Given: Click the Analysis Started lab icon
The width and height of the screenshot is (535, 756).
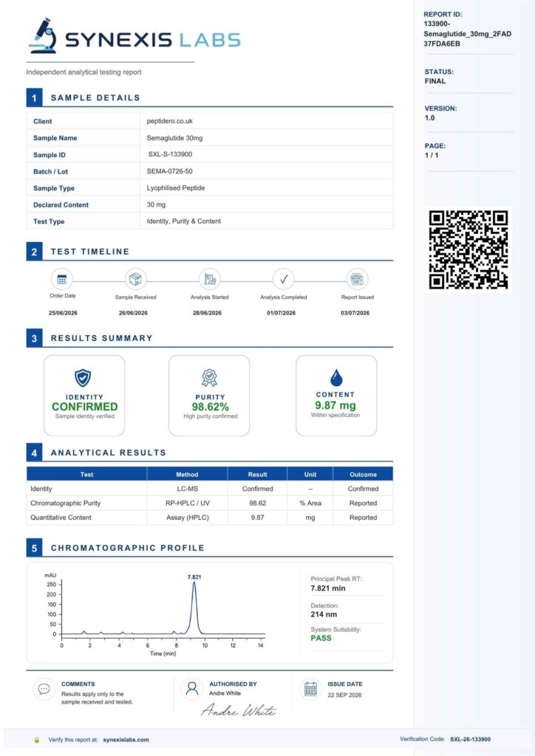Looking at the screenshot, I should point(210,279).
